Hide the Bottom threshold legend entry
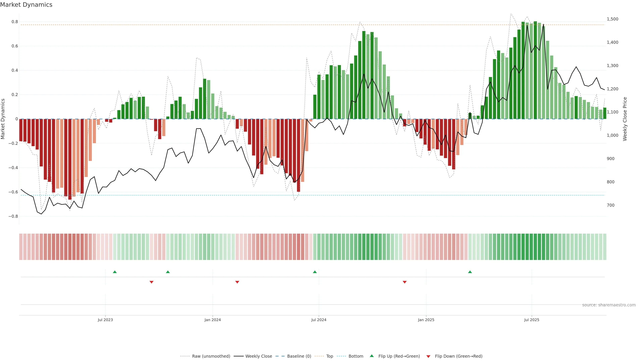This screenshot has width=644, height=362. tap(356, 356)
